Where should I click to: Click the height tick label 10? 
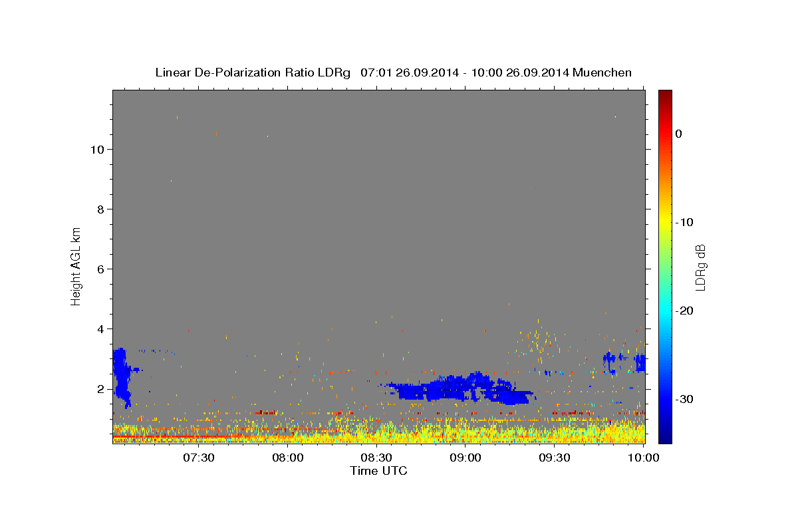pyautogui.click(x=97, y=149)
